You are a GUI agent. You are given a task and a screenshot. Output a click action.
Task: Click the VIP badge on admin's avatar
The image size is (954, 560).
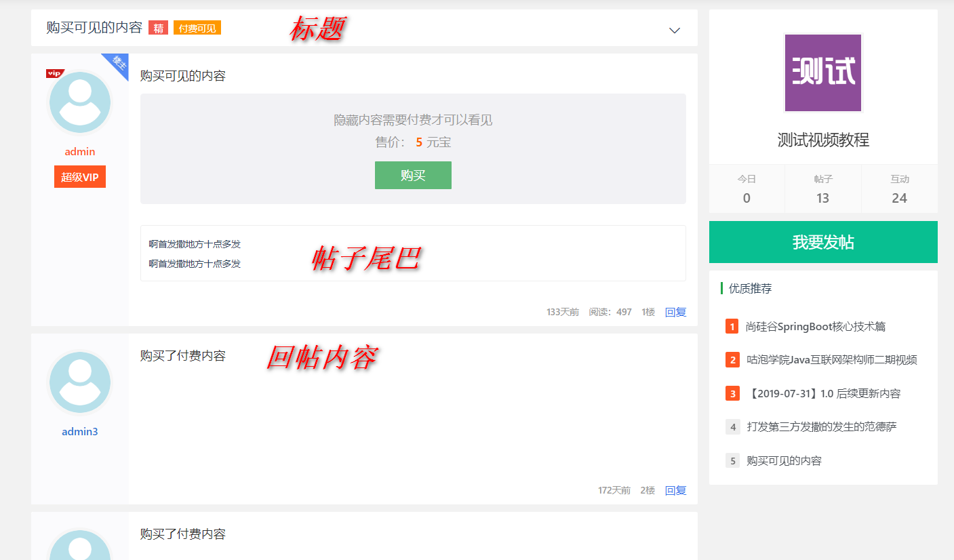pyautogui.click(x=55, y=73)
